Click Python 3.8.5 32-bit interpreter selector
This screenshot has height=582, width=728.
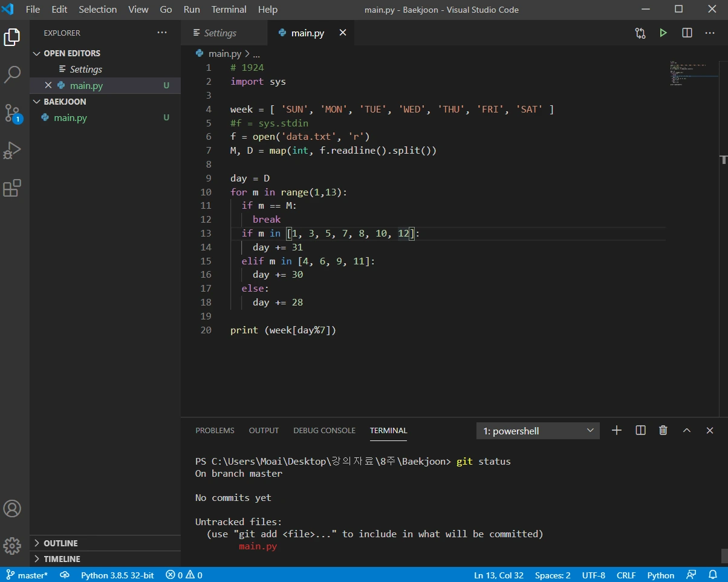pos(117,575)
